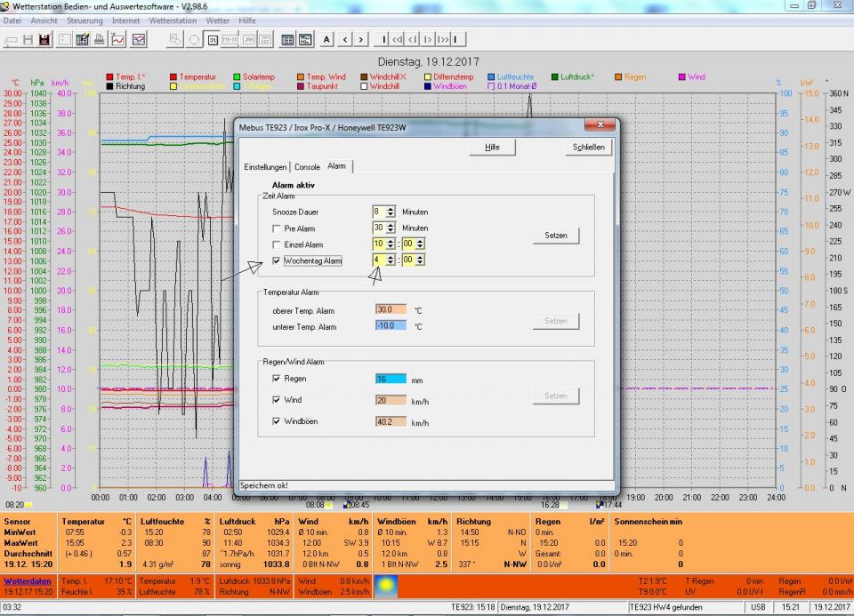Click the oberer Temp. Alarm value field
854x616 pixels.
tap(391, 310)
